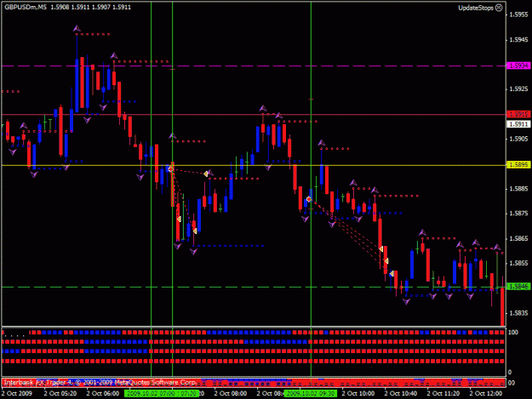Click the 1.5835 price scale value
The height and width of the screenshot is (399, 532).
point(518,313)
